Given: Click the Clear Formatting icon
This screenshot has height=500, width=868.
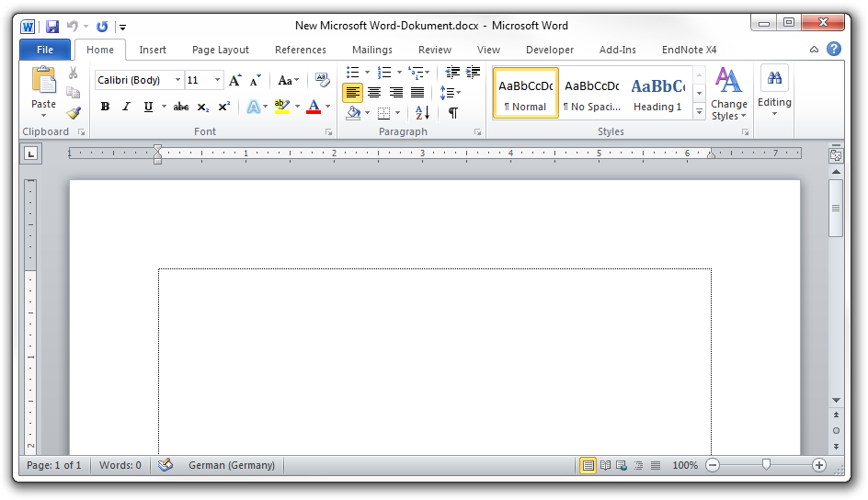Looking at the screenshot, I should click(322, 80).
